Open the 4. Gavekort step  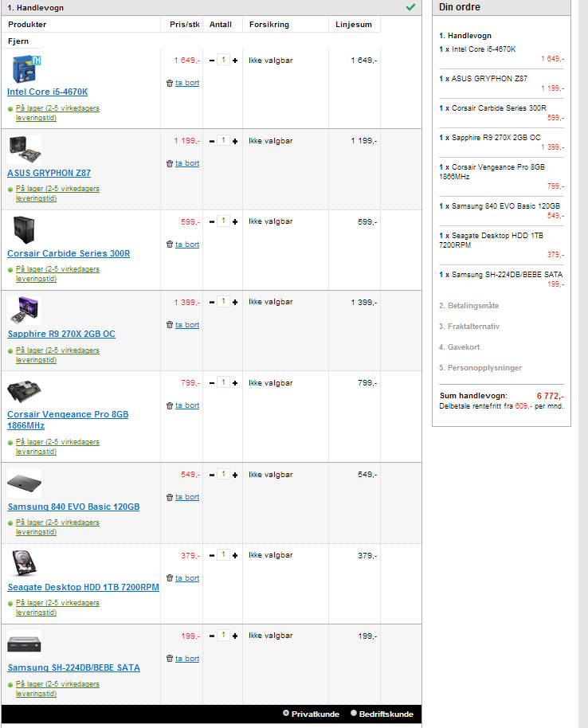(460, 346)
